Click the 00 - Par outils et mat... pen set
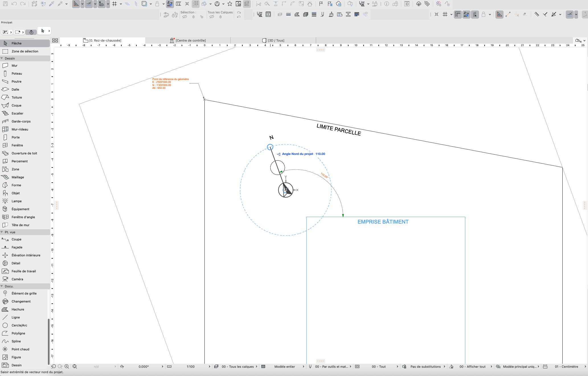The image size is (588, 376). [330, 367]
